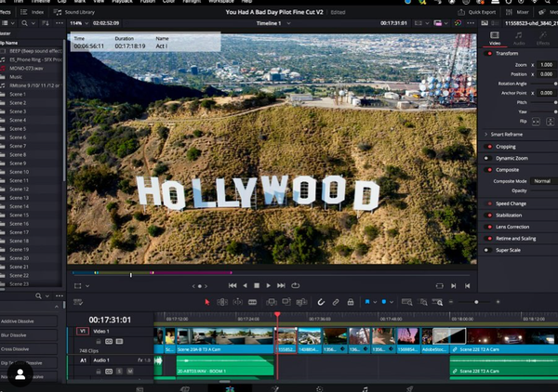
Task: Open Timeline View Options icon
Action: (x=78, y=302)
